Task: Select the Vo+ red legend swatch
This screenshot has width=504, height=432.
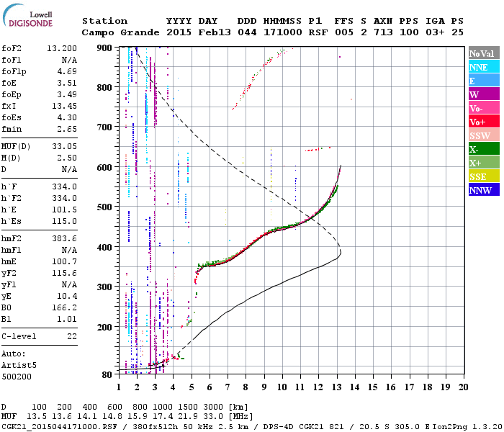Action: point(484,122)
